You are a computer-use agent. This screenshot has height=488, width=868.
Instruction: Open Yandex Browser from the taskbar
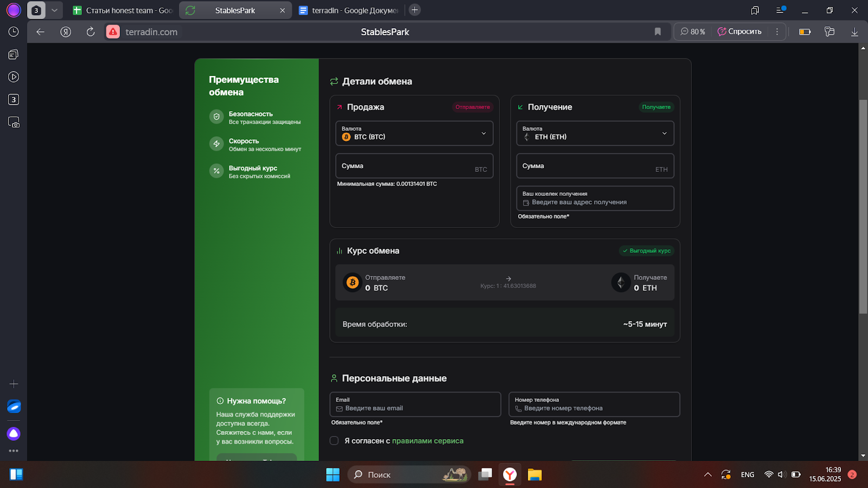(x=510, y=474)
